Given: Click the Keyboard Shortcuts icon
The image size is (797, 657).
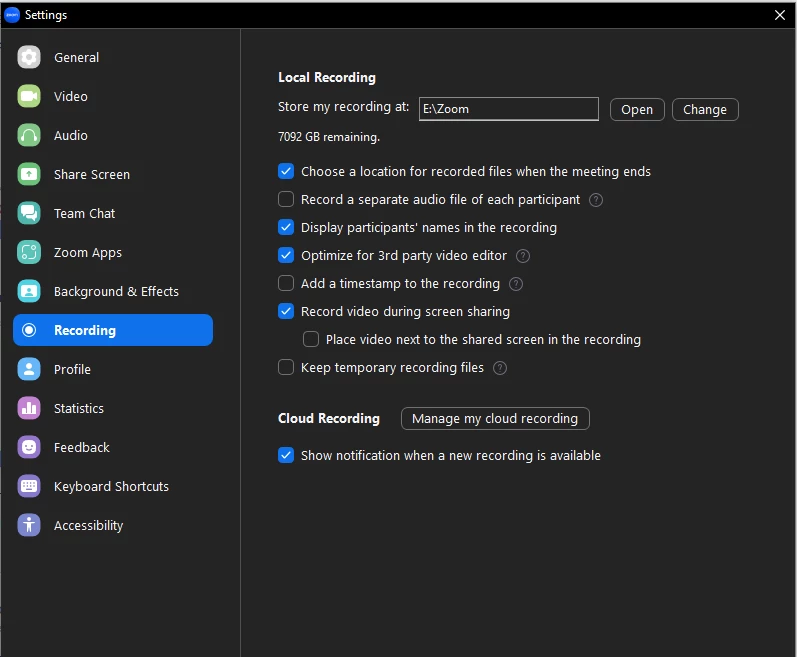Looking at the screenshot, I should 29,486.
